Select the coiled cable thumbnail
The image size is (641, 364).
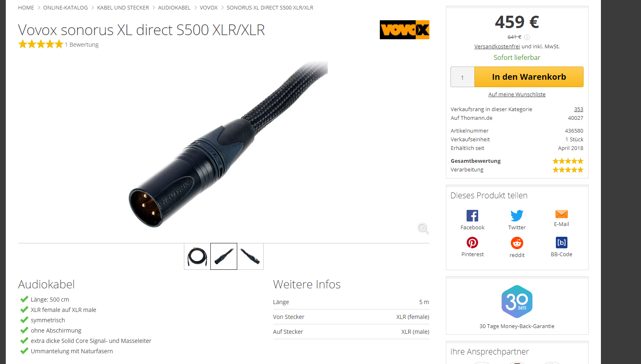point(197,257)
